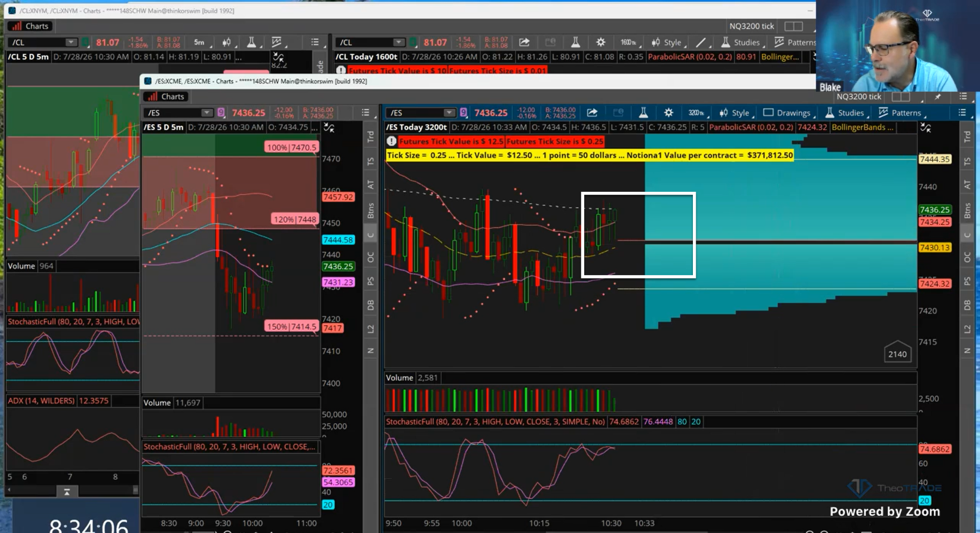Screen dimensions: 980x533
Task: Open list menu icon beside pin in /ES window
Action: tap(963, 96)
